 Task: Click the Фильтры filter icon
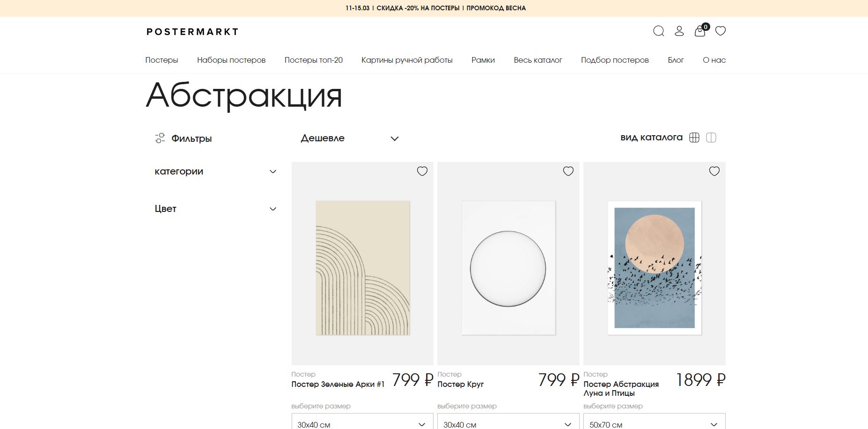tap(160, 138)
